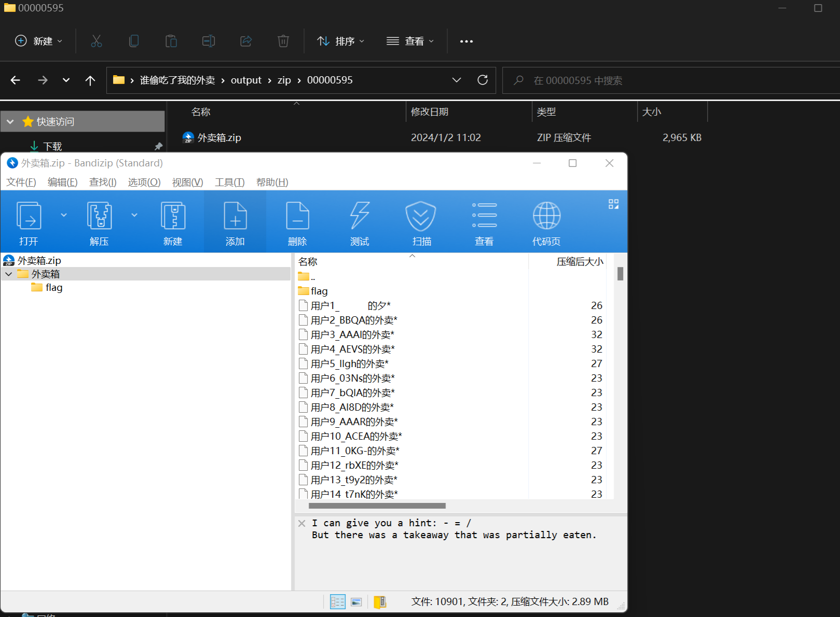This screenshot has width=840, height=617.
Task: Close the archive comment hint panel
Action: (x=302, y=524)
